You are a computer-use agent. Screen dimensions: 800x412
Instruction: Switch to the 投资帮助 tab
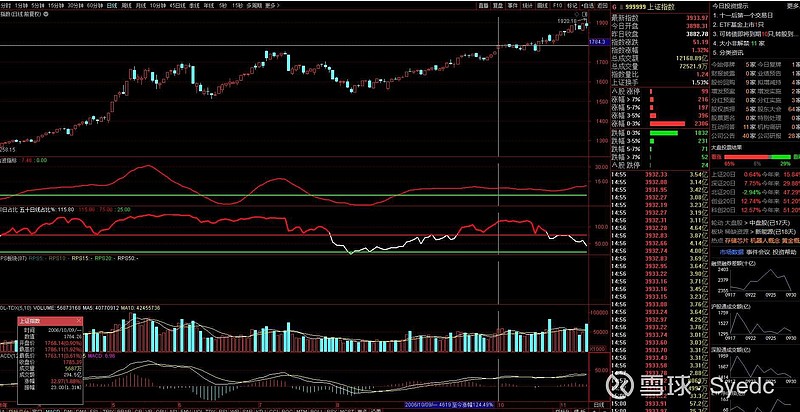click(x=783, y=252)
